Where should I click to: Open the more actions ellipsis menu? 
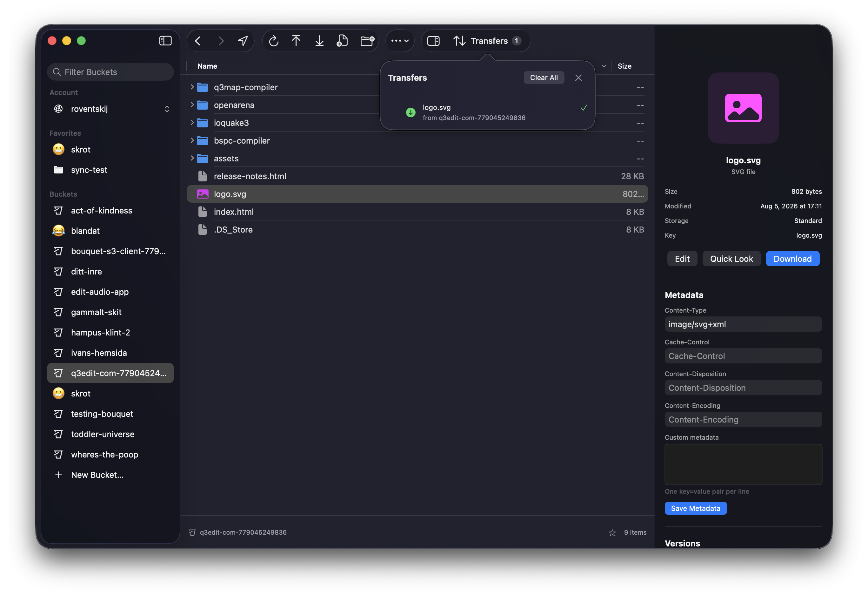pos(400,40)
